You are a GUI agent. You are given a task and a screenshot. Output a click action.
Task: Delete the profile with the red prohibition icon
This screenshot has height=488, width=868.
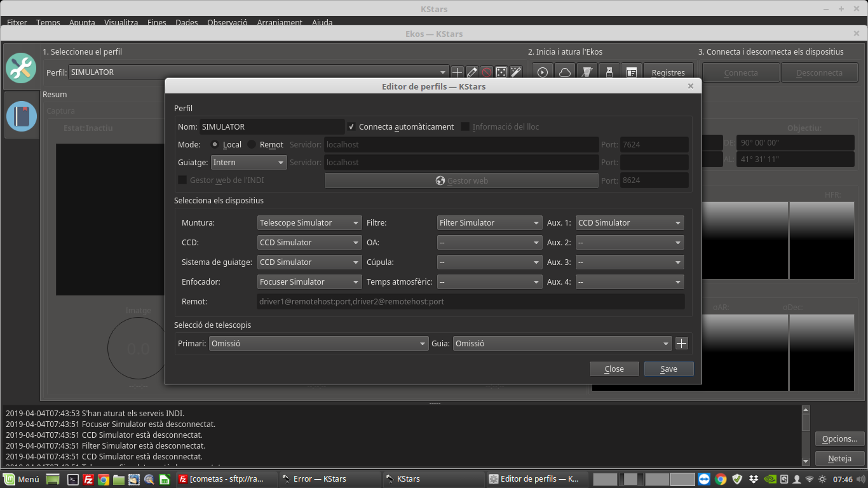coord(487,72)
